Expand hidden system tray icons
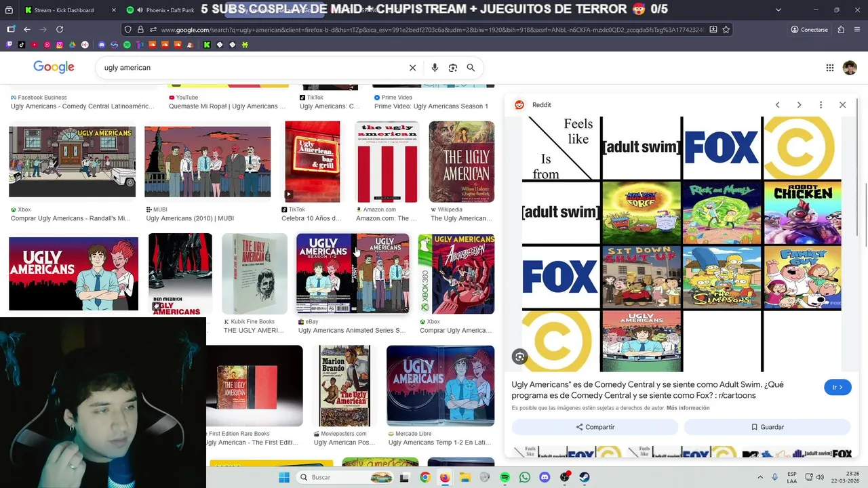This screenshot has width=868, height=488. click(759, 477)
